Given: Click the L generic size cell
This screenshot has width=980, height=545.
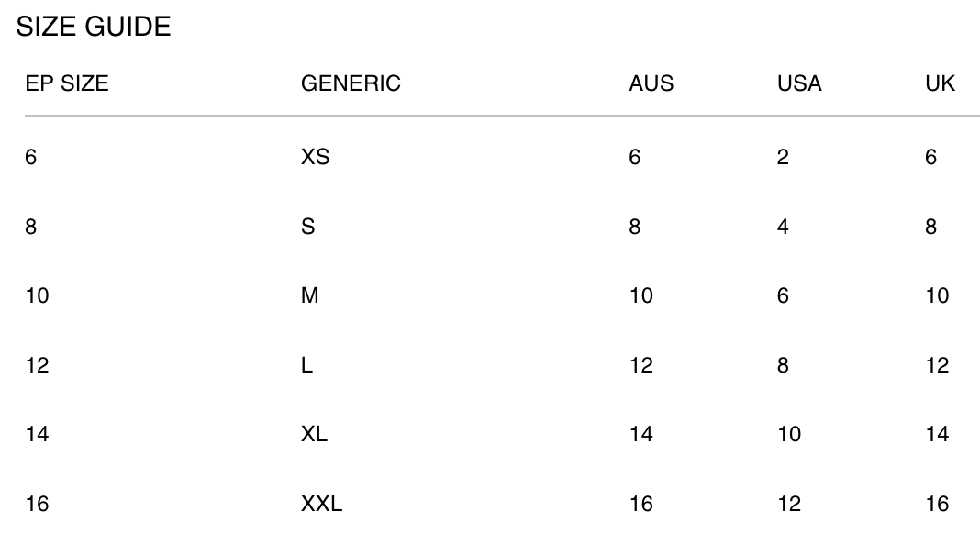Looking at the screenshot, I should click(x=306, y=365).
